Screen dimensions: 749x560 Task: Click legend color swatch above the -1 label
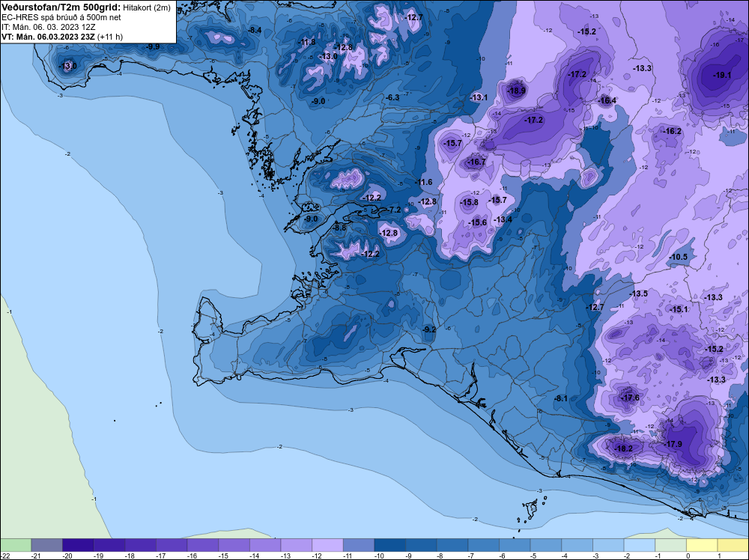coord(670,545)
